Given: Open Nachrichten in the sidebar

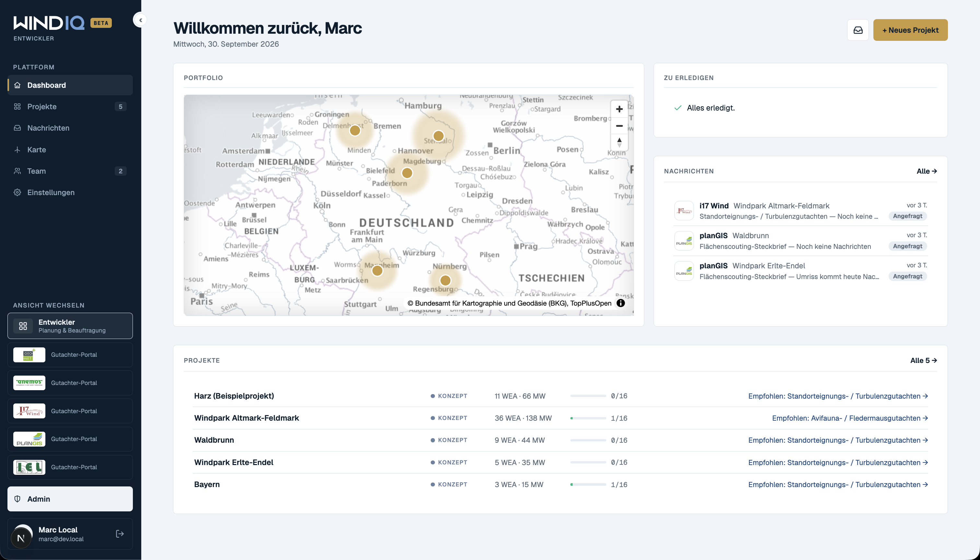Looking at the screenshot, I should (x=70, y=128).
